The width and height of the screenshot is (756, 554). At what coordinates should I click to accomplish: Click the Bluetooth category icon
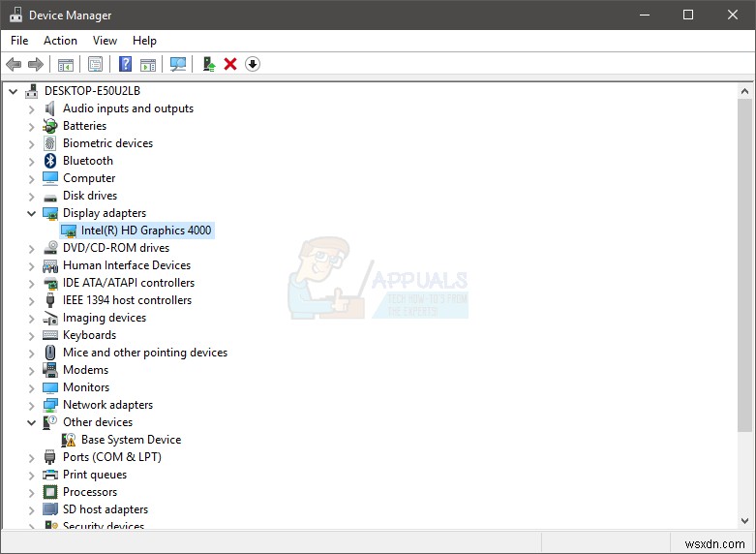pyautogui.click(x=50, y=161)
